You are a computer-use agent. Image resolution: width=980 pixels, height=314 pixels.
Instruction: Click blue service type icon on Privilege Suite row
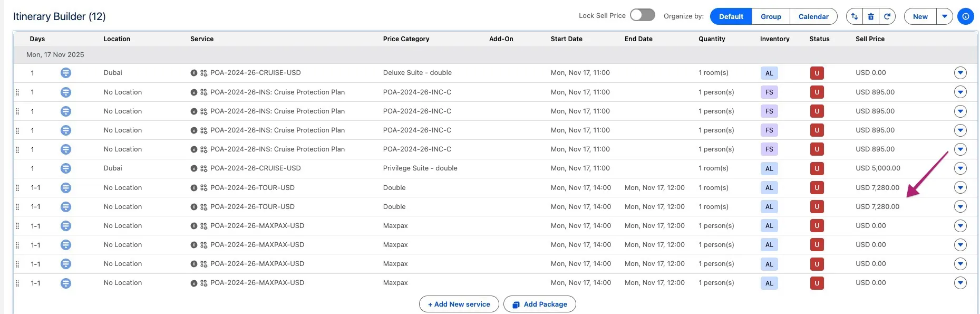point(66,168)
